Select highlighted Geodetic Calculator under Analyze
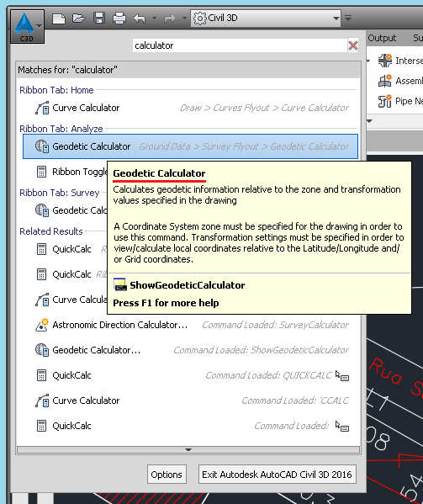Viewport: 423px width, 504px height. tap(190, 146)
